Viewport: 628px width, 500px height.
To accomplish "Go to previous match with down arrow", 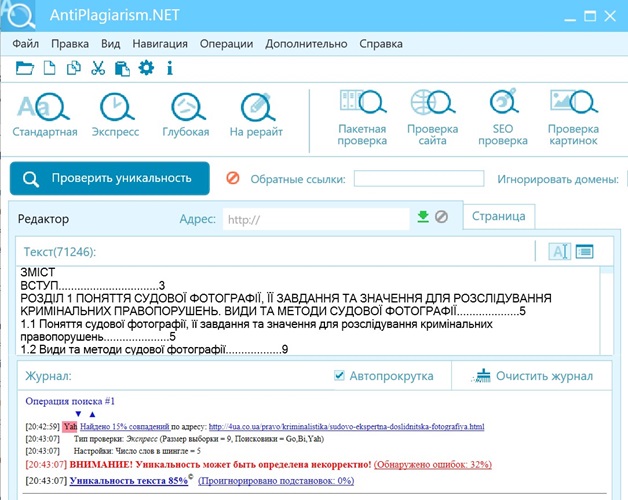I will 78,414.
